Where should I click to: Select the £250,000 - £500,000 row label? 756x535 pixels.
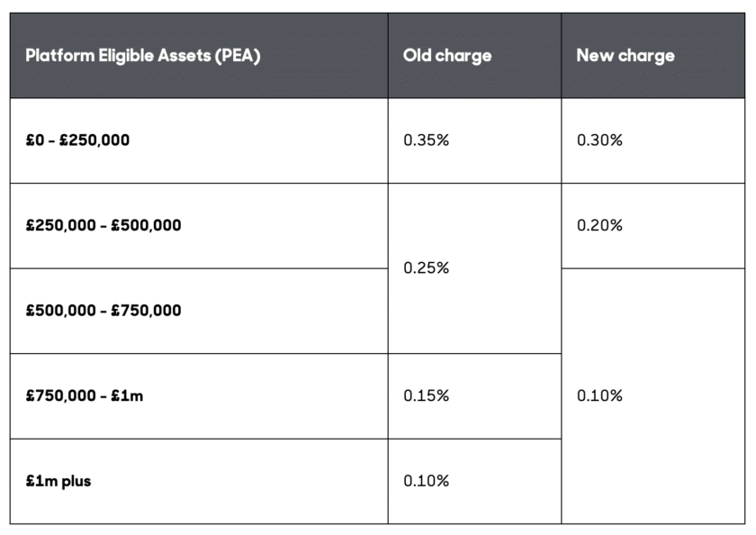(x=103, y=225)
